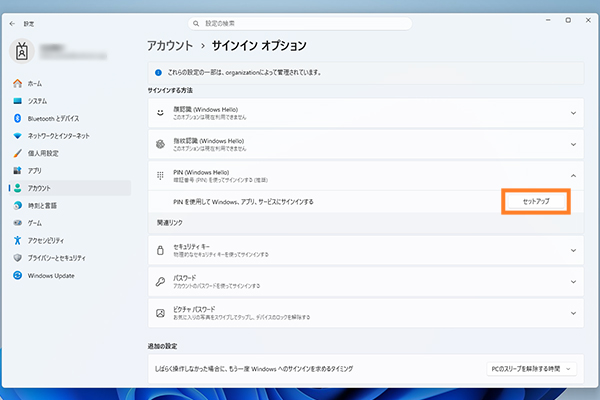The height and width of the screenshot is (400, 600).
Task: Click the organization managed notice text
Action: pyautogui.click(x=244, y=72)
